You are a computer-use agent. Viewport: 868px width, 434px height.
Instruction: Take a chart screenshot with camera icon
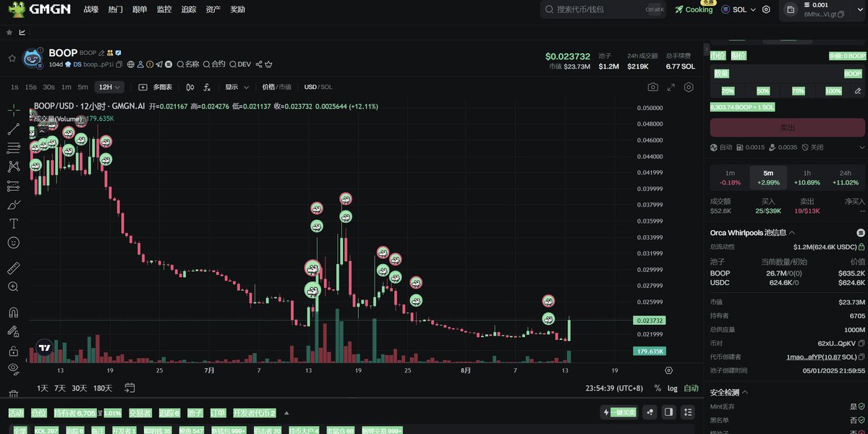point(653,87)
